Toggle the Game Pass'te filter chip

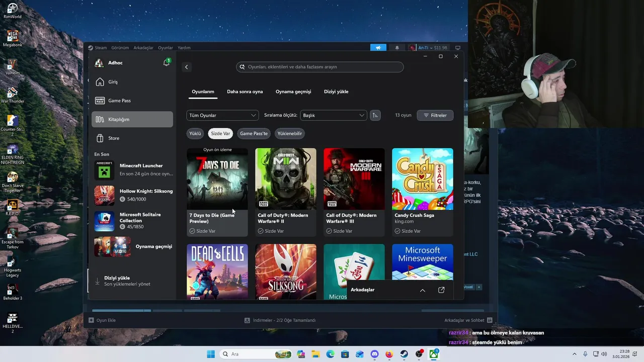click(x=254, y=133)
